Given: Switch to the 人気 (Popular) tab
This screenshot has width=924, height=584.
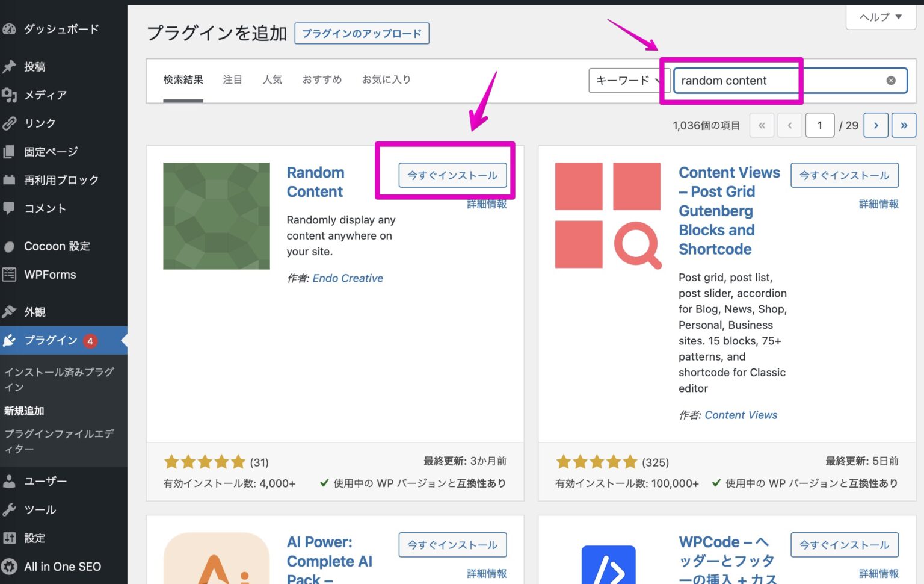Looking at the screenshot, I should pyautogui.click(x=273, y=79).
